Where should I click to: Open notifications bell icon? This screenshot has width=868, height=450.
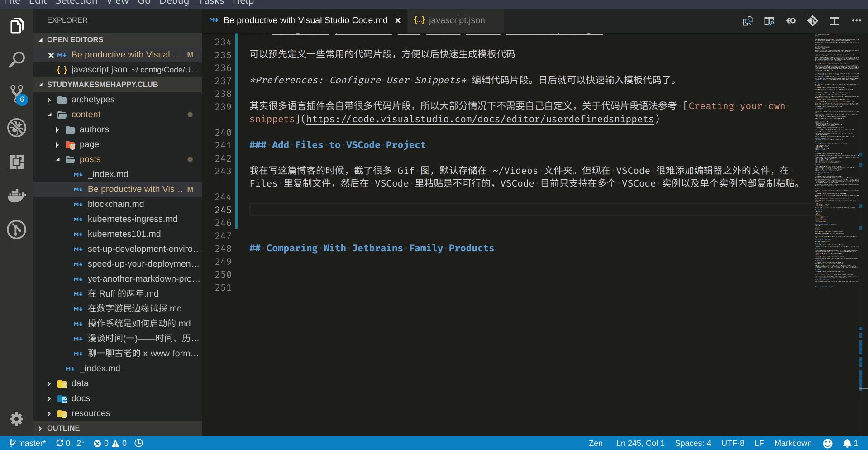850,443
